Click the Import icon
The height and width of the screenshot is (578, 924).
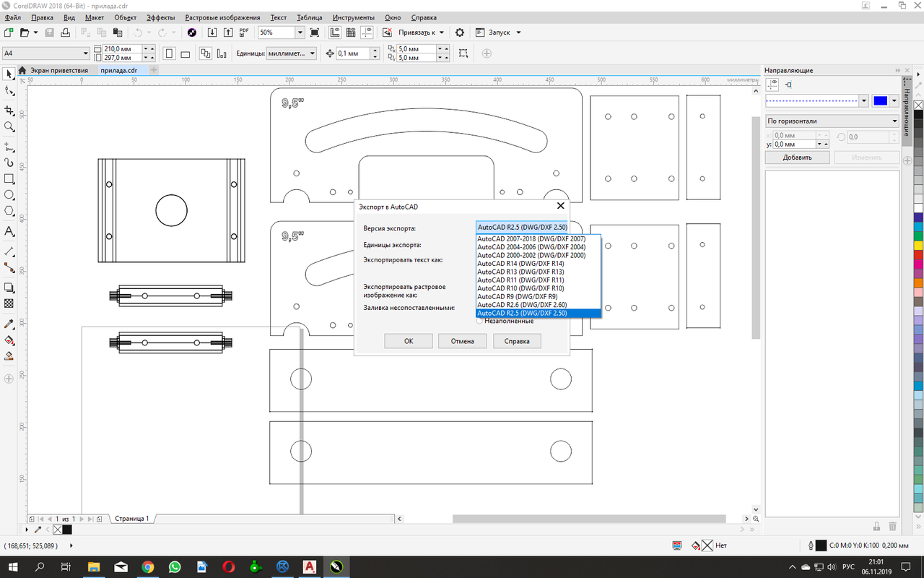pyautogui.click(x=212, y=33)
